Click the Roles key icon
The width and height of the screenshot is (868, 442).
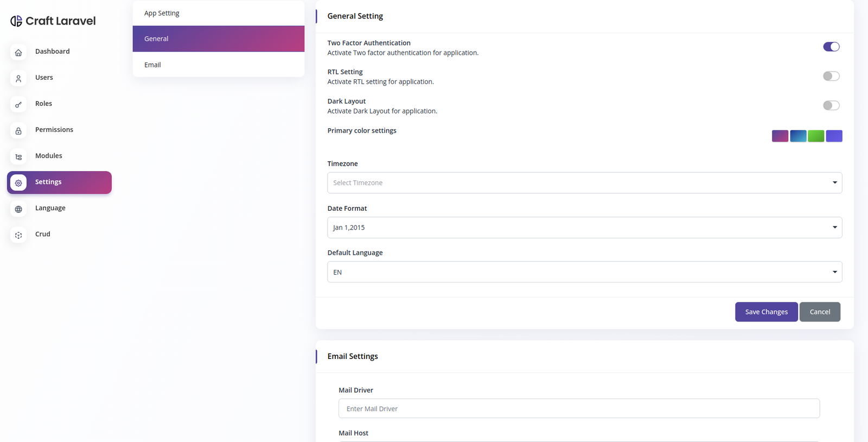tap(18, 104)
